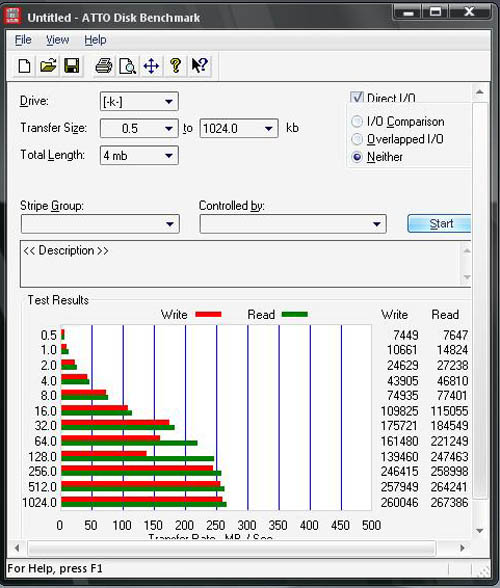Click write value 7449
Image resolution: width=500 pixels, height=588 pixels.
pyautogui.click(x=405, y=334)
